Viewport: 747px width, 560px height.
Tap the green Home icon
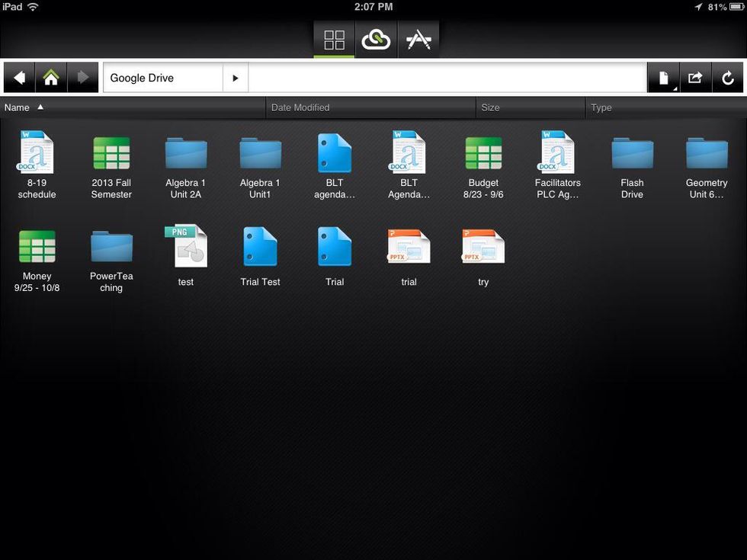tap(51, 78)
